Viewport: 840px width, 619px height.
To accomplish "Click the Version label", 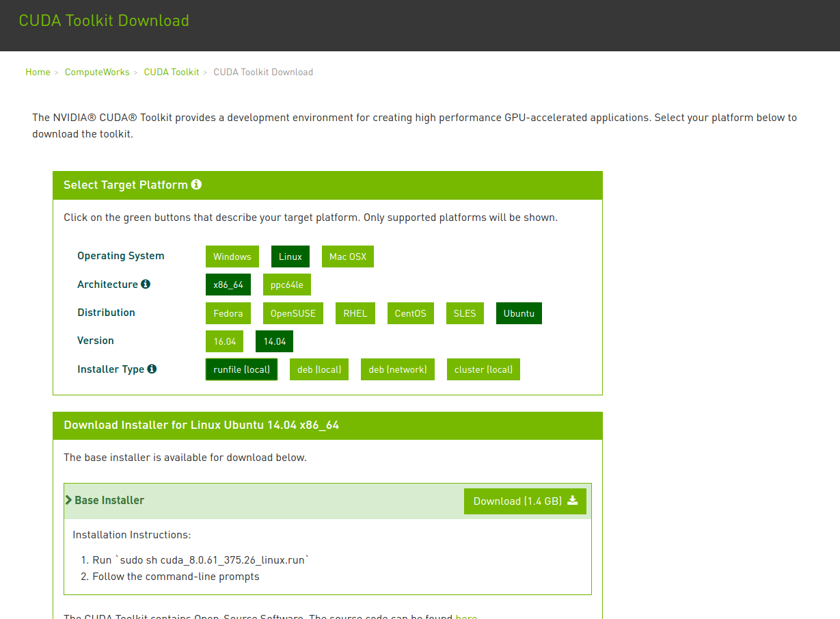I will click(x=96, y=341).
